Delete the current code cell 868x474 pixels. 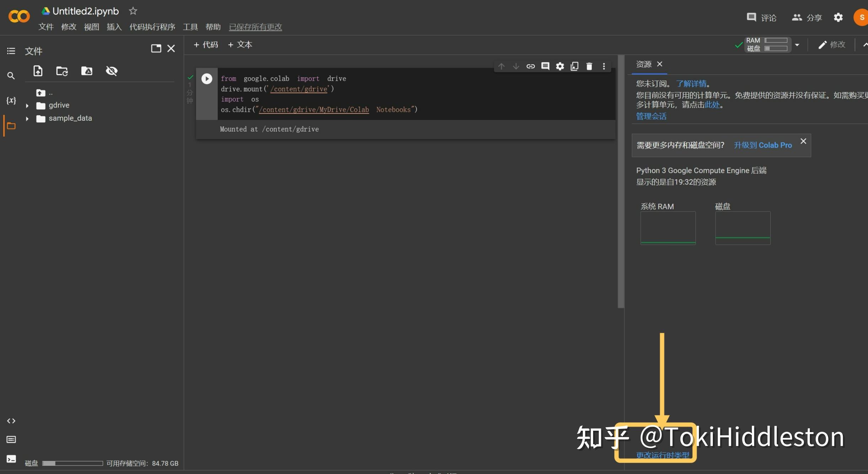click(x=590, y=66)
